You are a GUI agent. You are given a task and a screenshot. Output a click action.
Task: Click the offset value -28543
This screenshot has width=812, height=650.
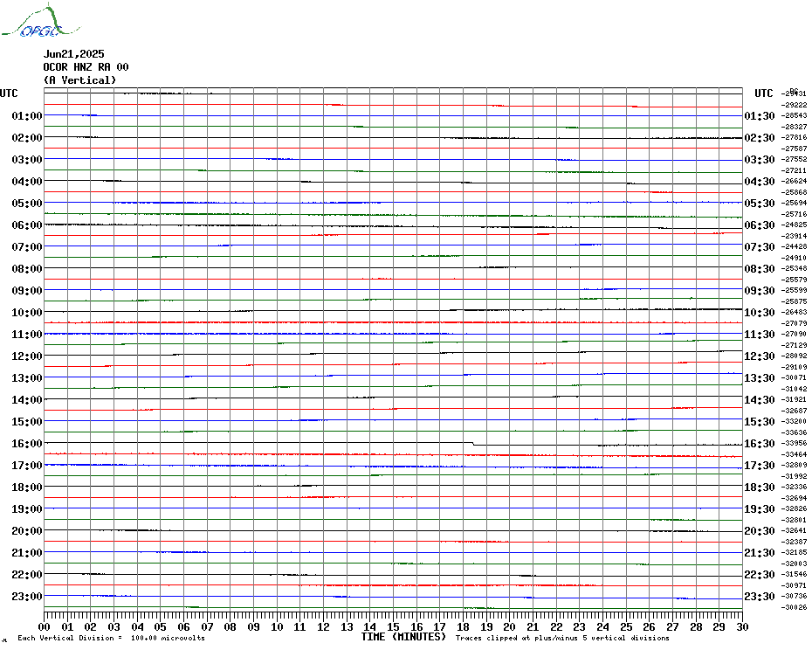(x=795, y=115)
